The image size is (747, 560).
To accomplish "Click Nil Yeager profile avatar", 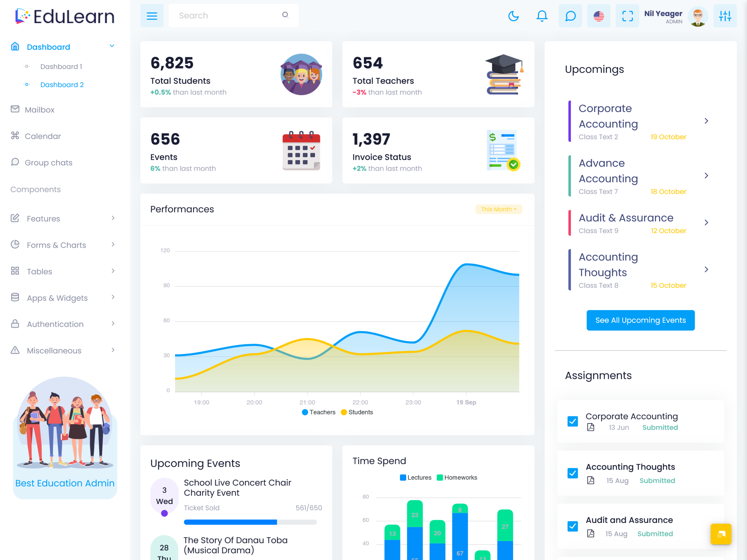I will (698, 16).
